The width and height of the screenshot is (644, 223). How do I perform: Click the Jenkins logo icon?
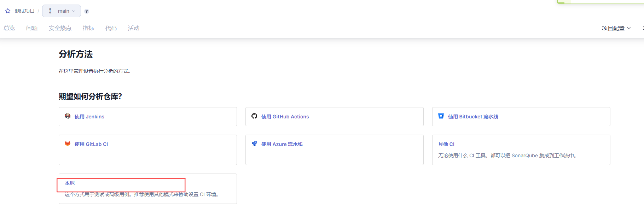(68, 116)
